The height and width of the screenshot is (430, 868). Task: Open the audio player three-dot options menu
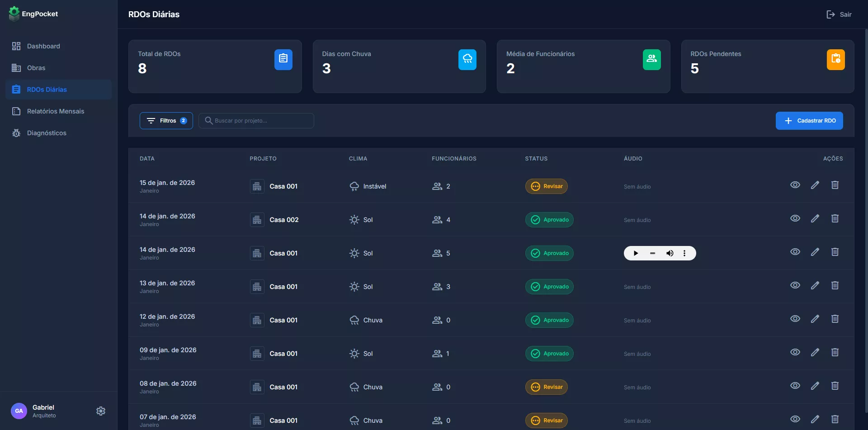click(685, 253)
